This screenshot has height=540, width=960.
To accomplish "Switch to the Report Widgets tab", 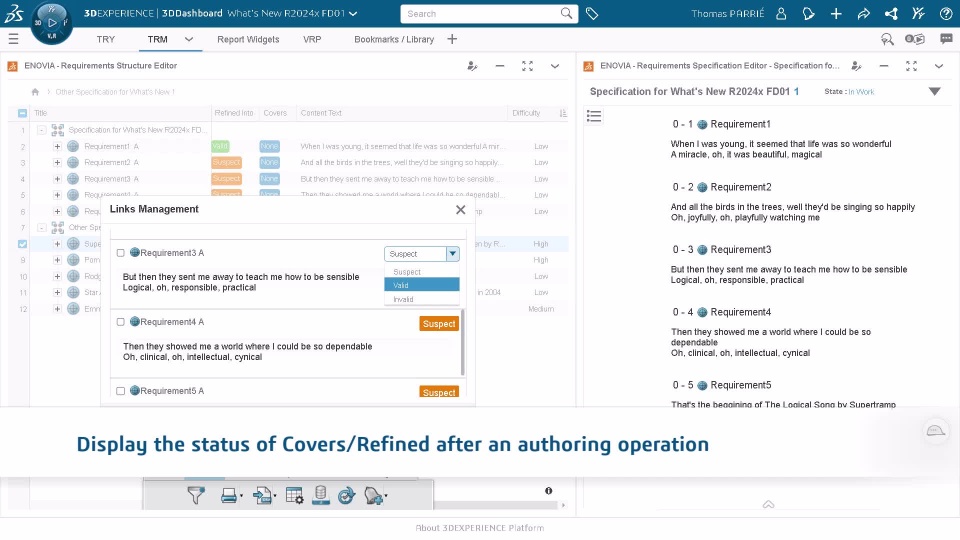I will [248, 39].
